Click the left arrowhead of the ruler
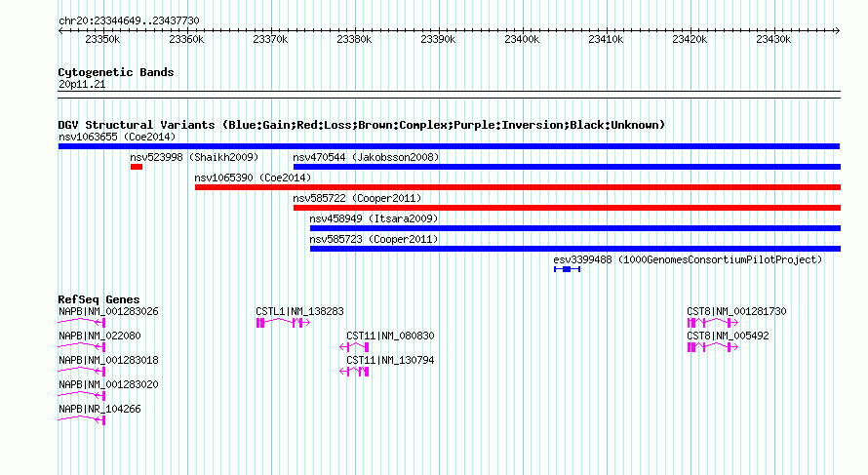This screenshot has width=868, height=475. click(x=60, y=31)
